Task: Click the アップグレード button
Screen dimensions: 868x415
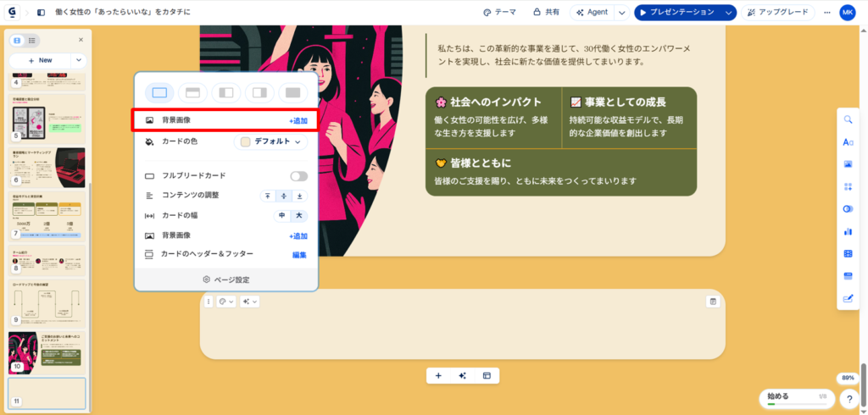Action: (778, 13)
